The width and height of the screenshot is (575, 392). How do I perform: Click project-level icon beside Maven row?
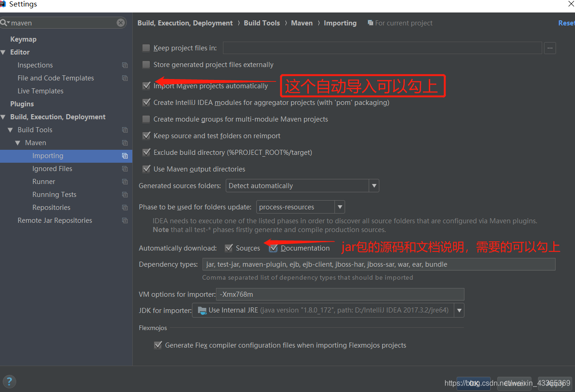(125, 143)
